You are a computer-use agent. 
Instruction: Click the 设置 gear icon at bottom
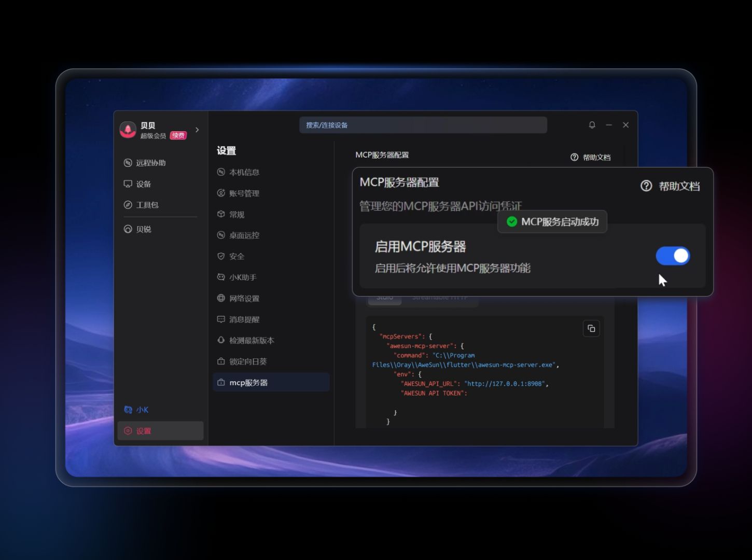pyautogui.click(x=128, y=430)
